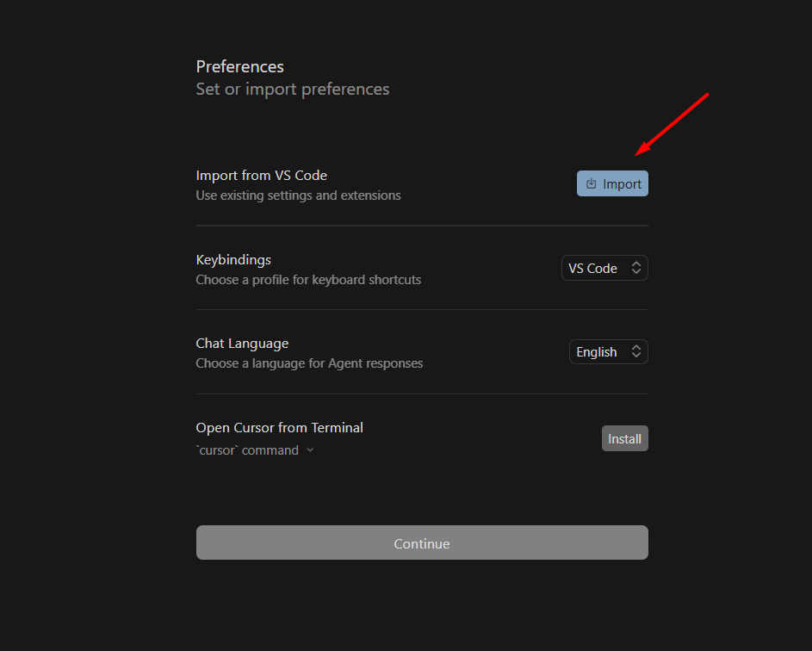Viewport: 812px width, 651px height.
Task: Select English for Agent responses
Action: click(608, 351)
